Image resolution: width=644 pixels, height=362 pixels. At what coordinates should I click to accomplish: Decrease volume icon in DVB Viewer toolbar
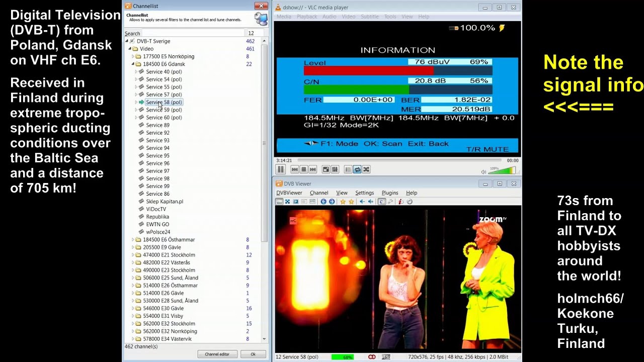click(362, 202)
